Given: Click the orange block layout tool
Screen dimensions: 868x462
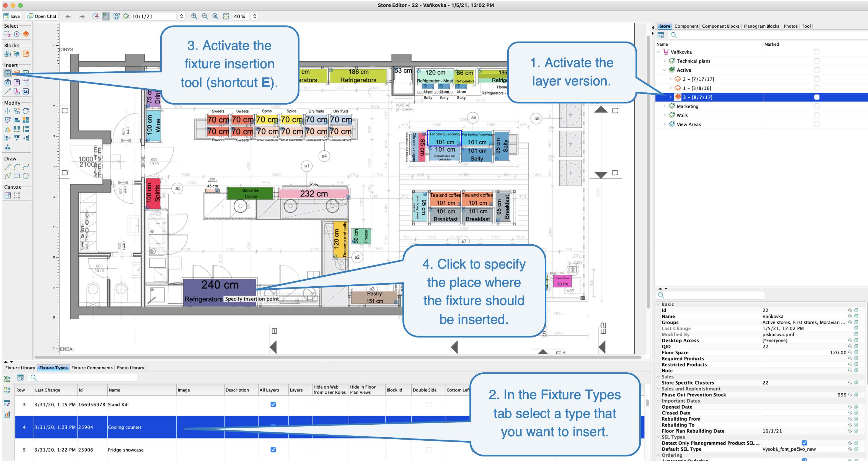Looking at the screenshot, I should pos(26,54).
